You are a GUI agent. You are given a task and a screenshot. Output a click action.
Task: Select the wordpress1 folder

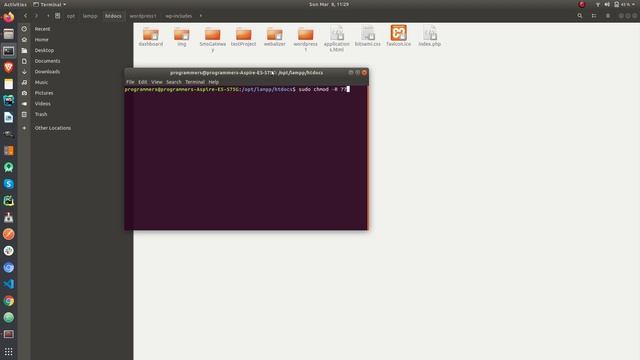305,39
